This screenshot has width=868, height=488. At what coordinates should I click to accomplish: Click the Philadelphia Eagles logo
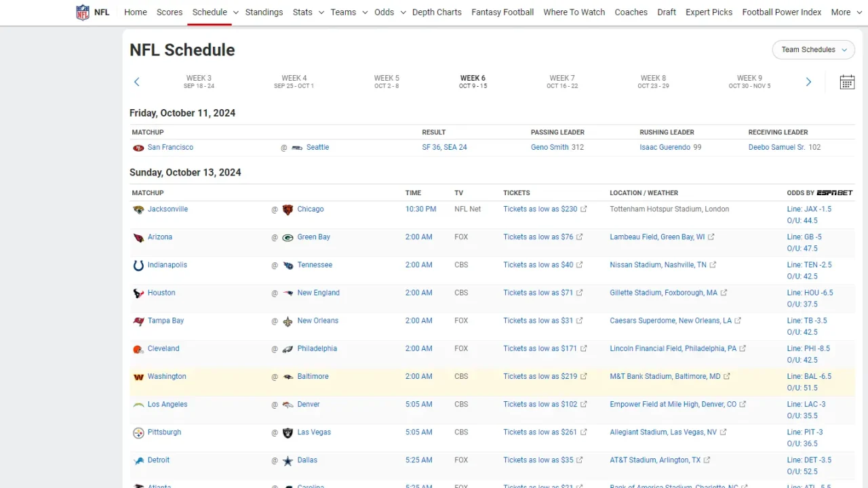pos(288,349)
